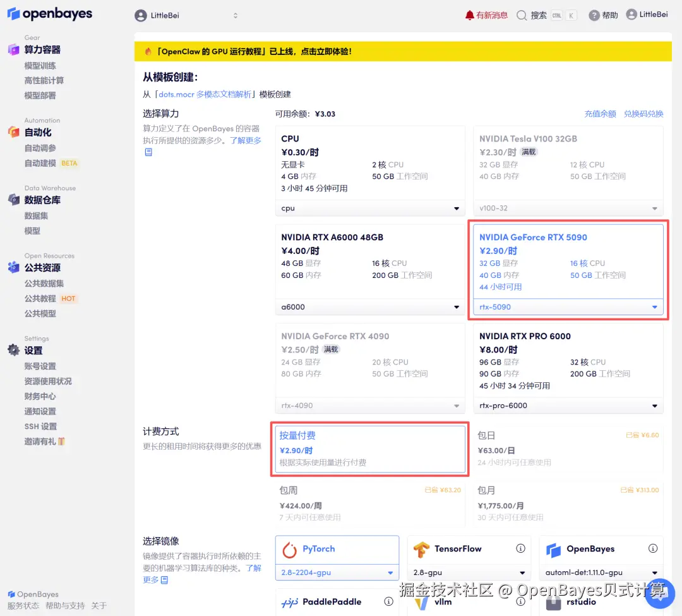
Task: Click the 充值余额 link
Action: click(600, 114)
